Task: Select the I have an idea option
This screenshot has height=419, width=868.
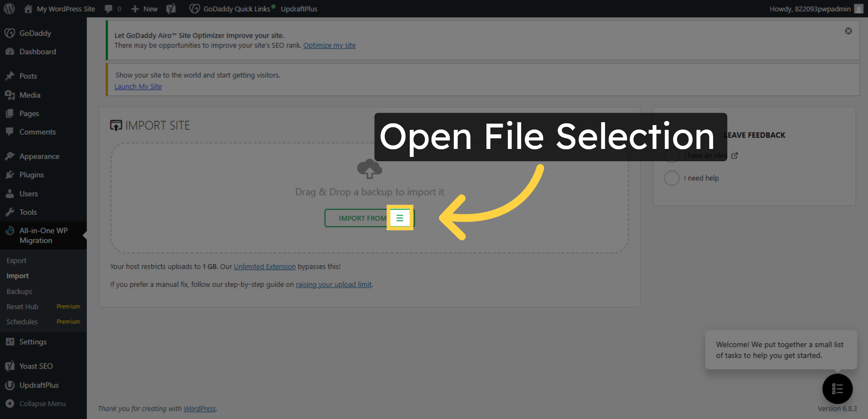Action: pos(672,155)
